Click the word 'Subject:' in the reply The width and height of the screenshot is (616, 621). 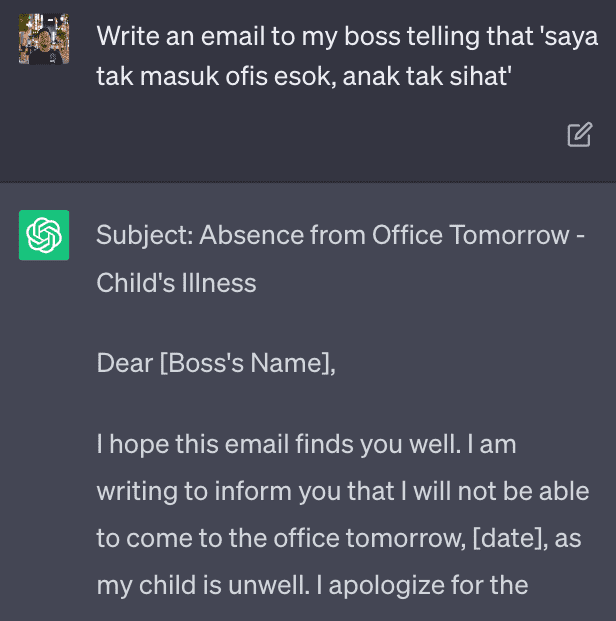(145, 236)
